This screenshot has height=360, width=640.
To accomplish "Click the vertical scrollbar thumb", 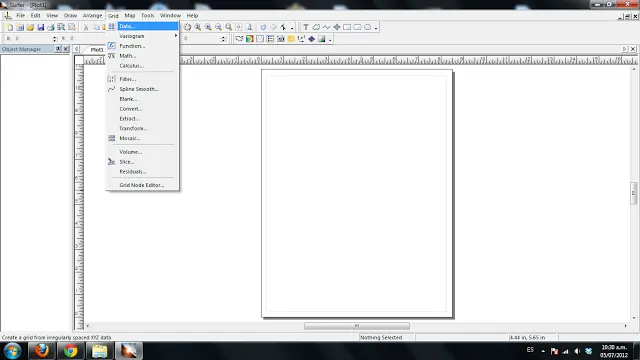I will (633, 193).
